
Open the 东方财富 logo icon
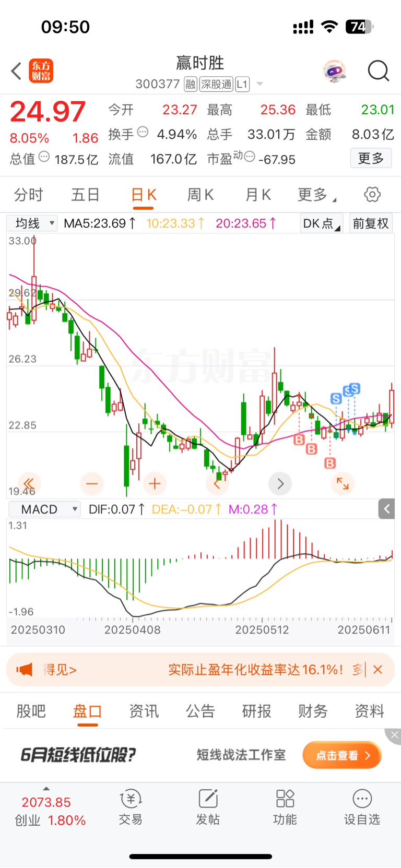[41, 71]
